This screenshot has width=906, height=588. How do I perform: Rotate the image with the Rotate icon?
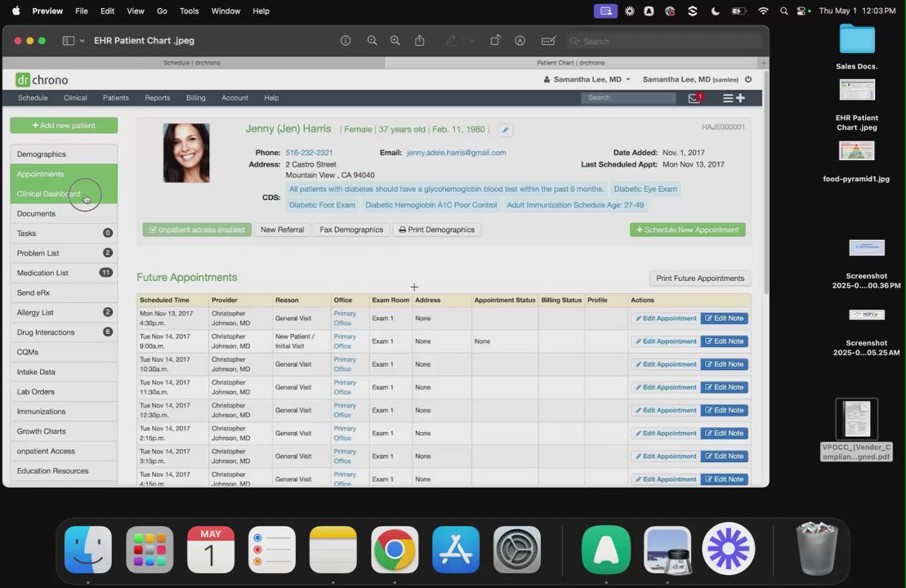(x=495, y=41)
